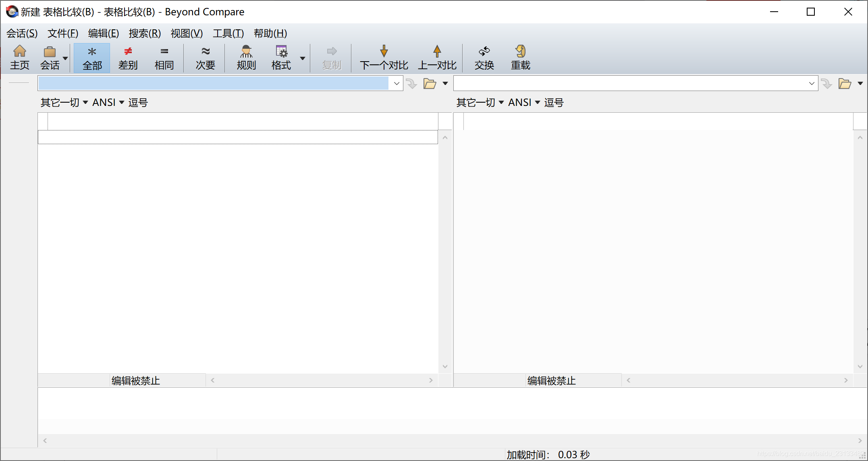Toggle the 全部 show all filter

coord(92,58)
